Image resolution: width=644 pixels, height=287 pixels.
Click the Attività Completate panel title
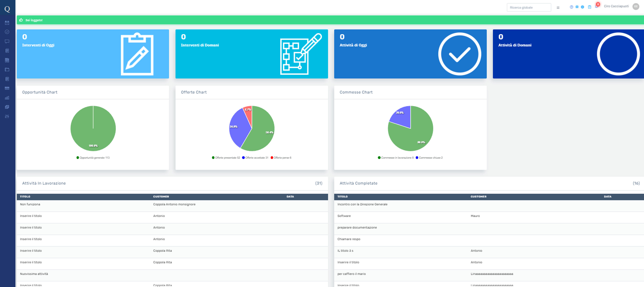coord(359,183)
